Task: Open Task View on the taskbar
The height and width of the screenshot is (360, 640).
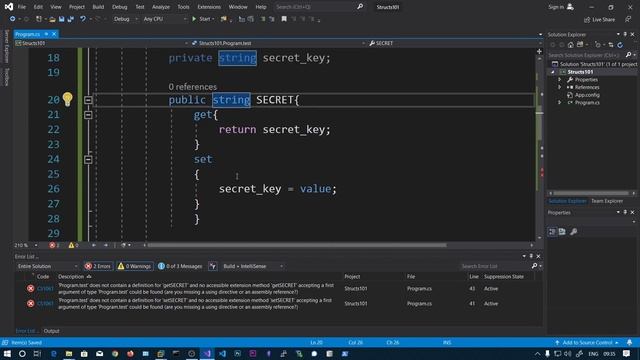Action: (37, 353)
